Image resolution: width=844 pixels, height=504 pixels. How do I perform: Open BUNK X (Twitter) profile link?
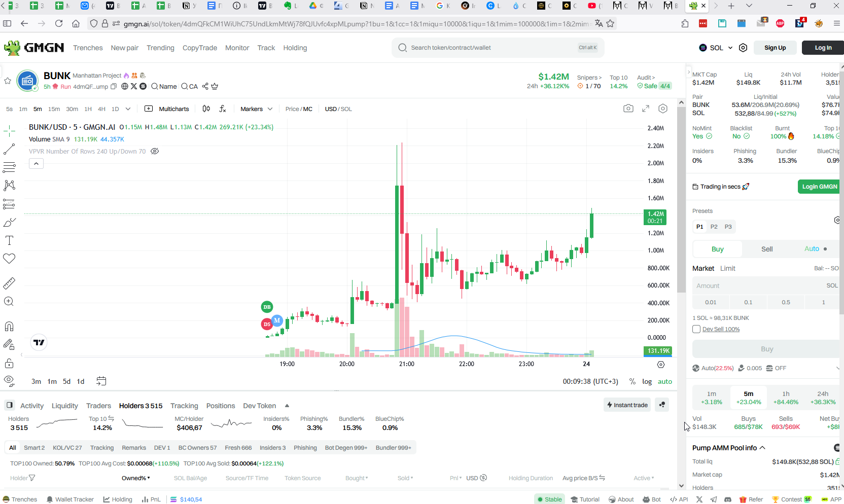click(134, 86)
